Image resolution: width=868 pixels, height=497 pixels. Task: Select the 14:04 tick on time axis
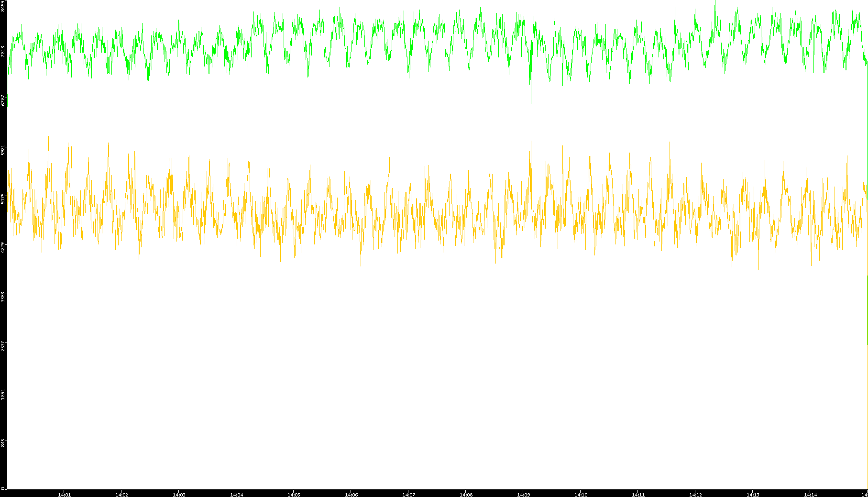coord(236,495)
